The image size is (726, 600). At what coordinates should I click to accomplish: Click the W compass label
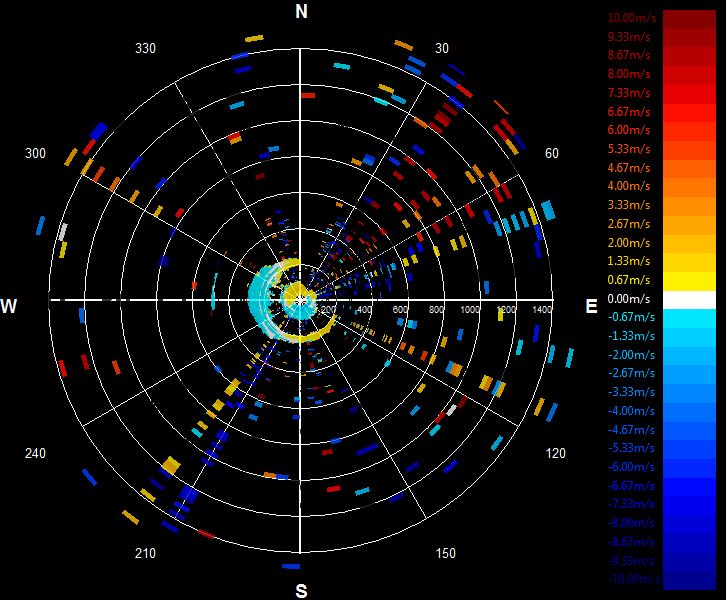(8, 306)
